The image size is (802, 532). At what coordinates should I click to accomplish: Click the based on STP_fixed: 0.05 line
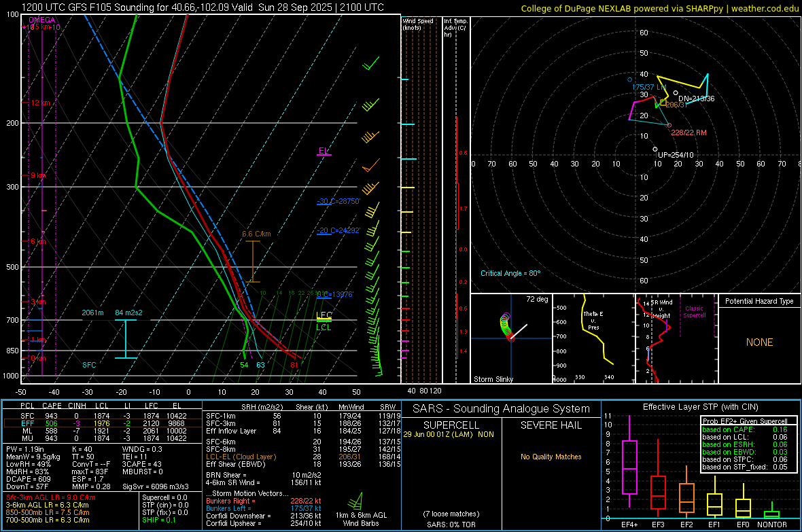point(745,467)
